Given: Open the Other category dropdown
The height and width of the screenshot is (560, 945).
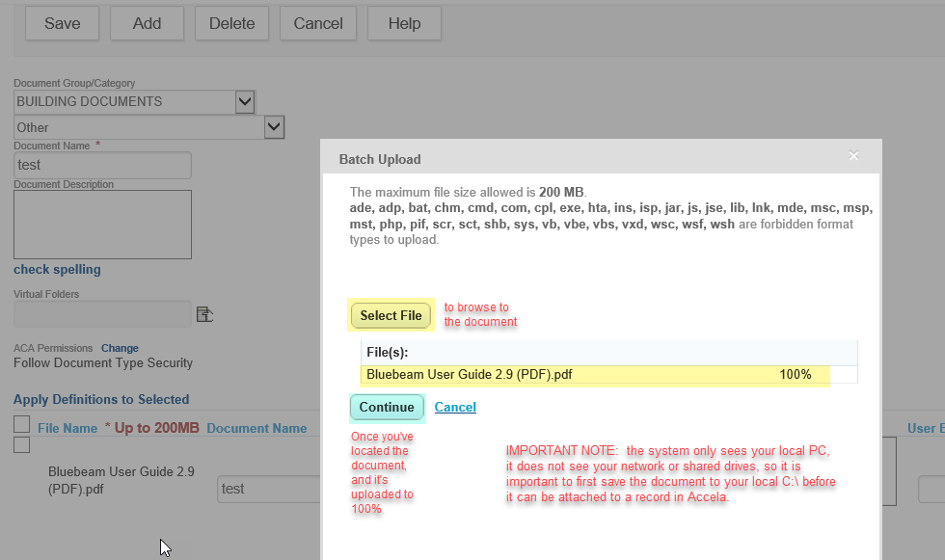Looking at the screenshot, I should (x=274, y=126).
